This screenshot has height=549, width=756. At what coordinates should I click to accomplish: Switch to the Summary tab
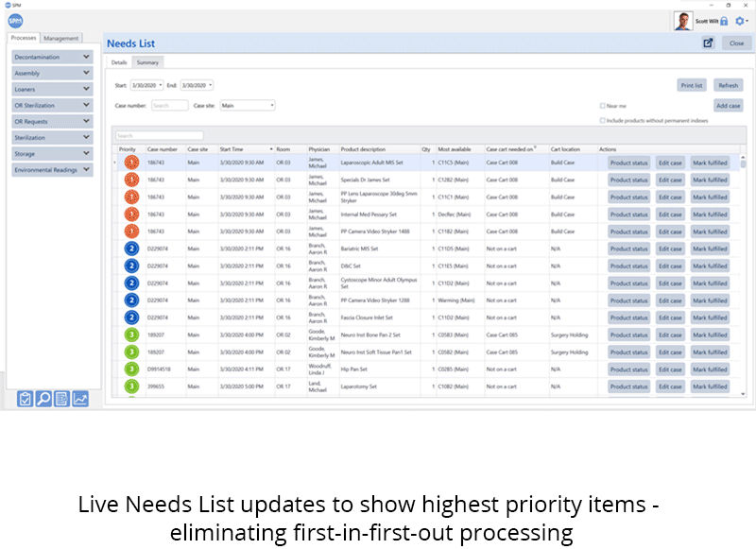pyautogui.click(x=147, y=62)
